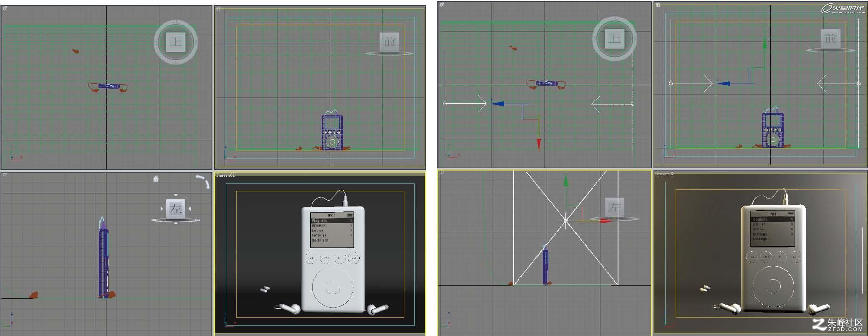Image resolution: width=868 pixels, height=336 pixels.
Task: Click the ViewCube home icon in the left viewport
Action: pyautogui.click(x=156, y=179)
